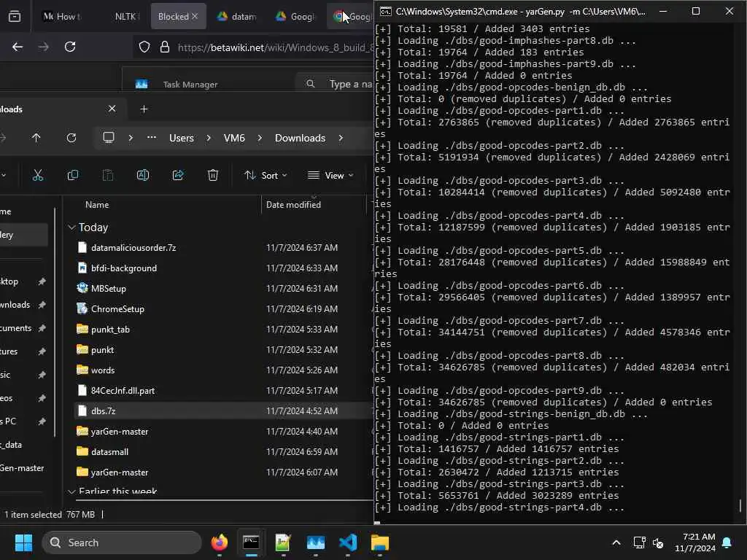747x560 pixels.
Task: Click the Firefox tracking protection shield icon
Action: [144, 47]
